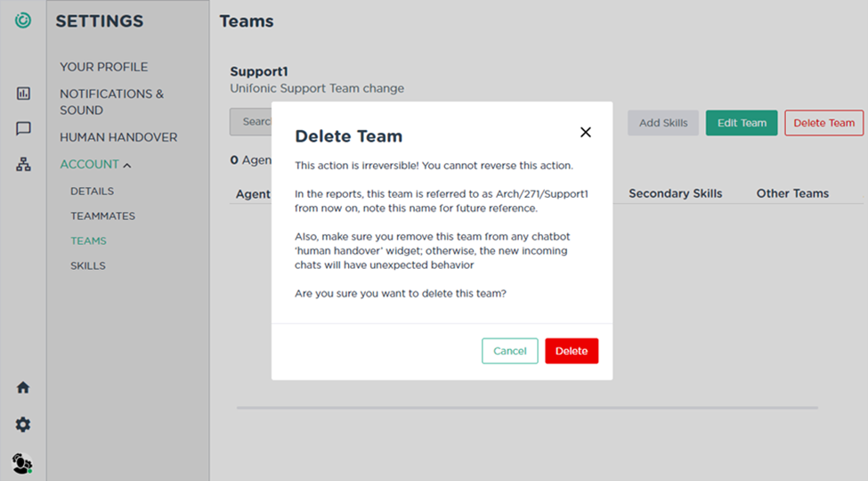
Task: Confirm with the red Delete button
Action: (x=572, y=351)
